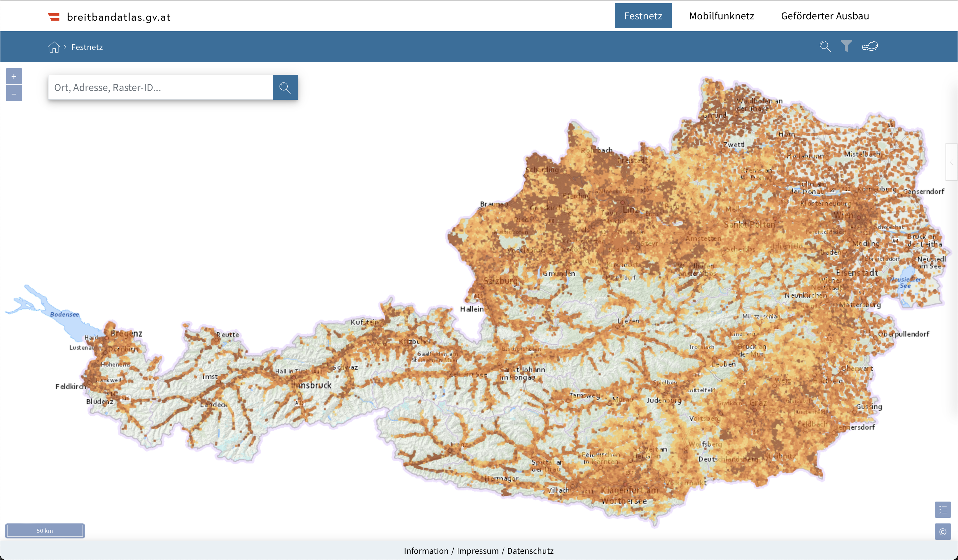
Task: Open the Information footer link
Action: [426, 551]
